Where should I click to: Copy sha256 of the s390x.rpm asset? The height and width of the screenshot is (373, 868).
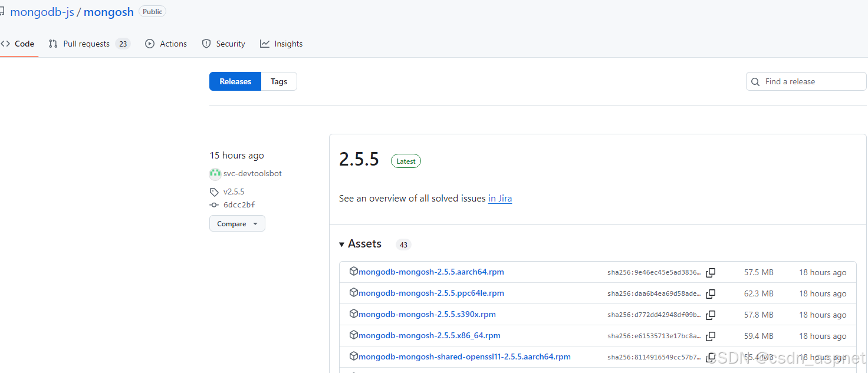pos(711,315)
